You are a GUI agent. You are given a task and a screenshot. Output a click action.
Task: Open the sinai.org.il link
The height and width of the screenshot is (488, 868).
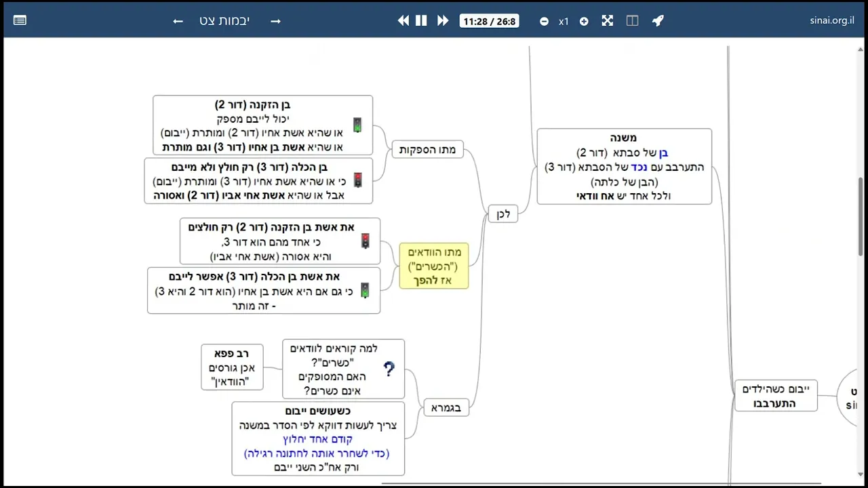coord(831,20)
